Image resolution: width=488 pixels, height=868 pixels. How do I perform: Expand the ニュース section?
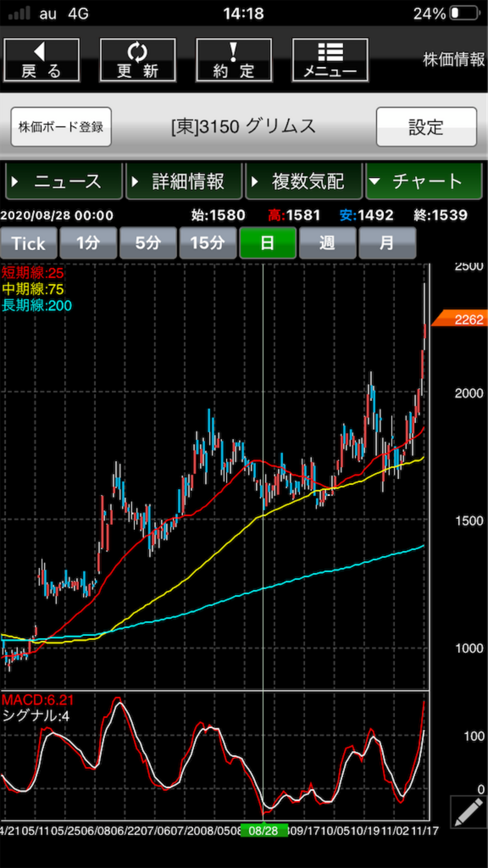click(64, 181)
